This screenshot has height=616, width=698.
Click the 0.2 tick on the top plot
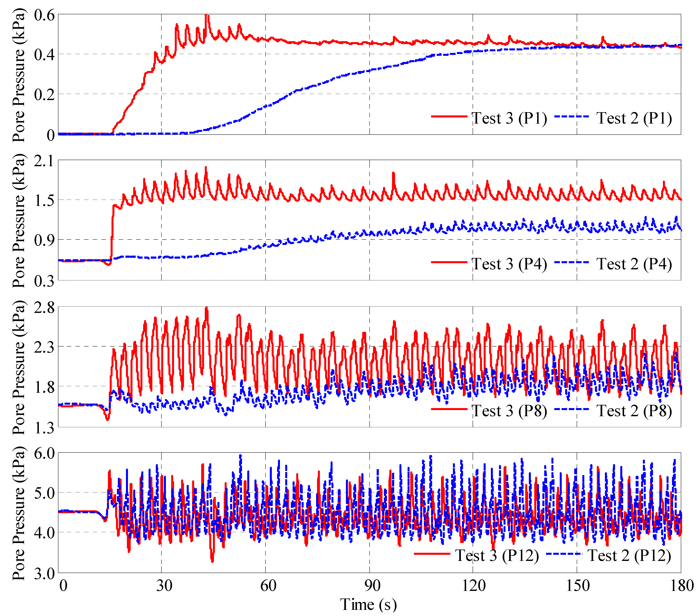(44, 95)
